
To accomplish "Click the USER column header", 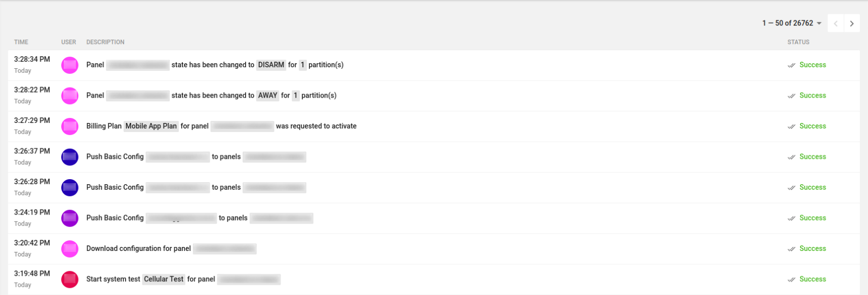I will (68, 42).
